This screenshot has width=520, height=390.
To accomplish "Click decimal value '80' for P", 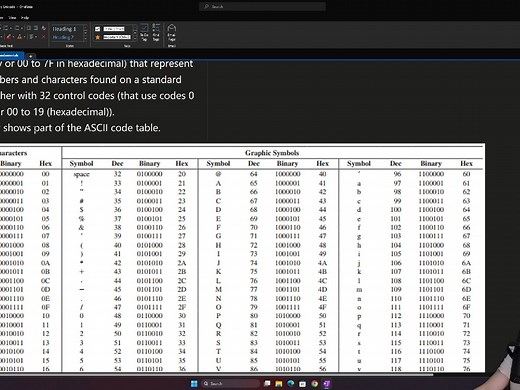I will tap(254, 316).
